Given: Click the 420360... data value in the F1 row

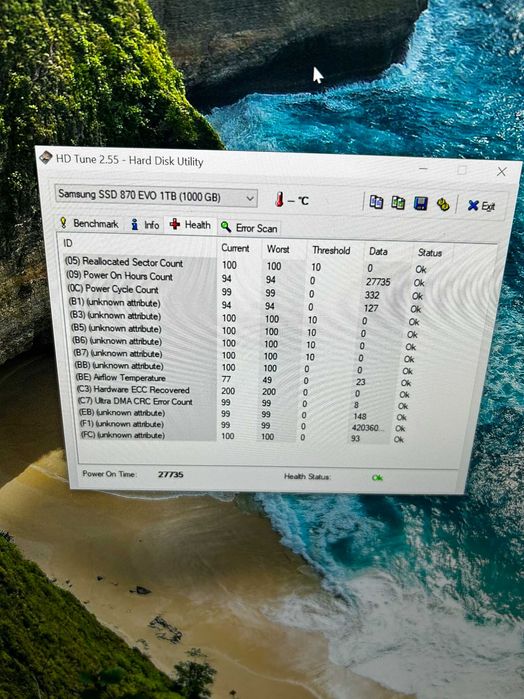Looking at the screenshot, I should pyautogui.click(x=367, y=428).
